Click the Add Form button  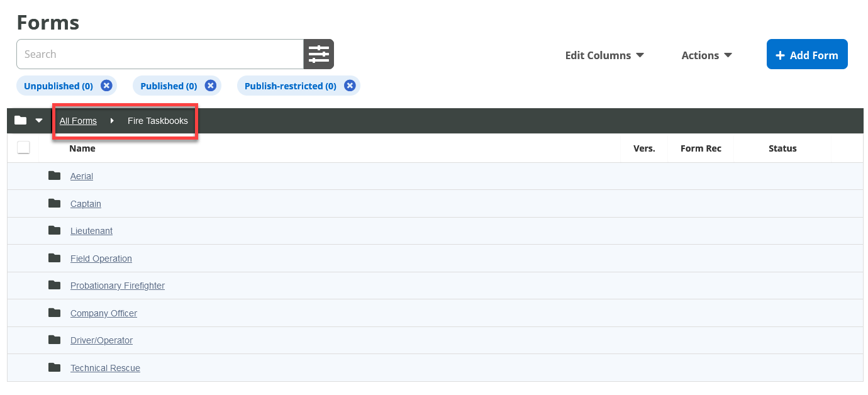click(806, 55)
